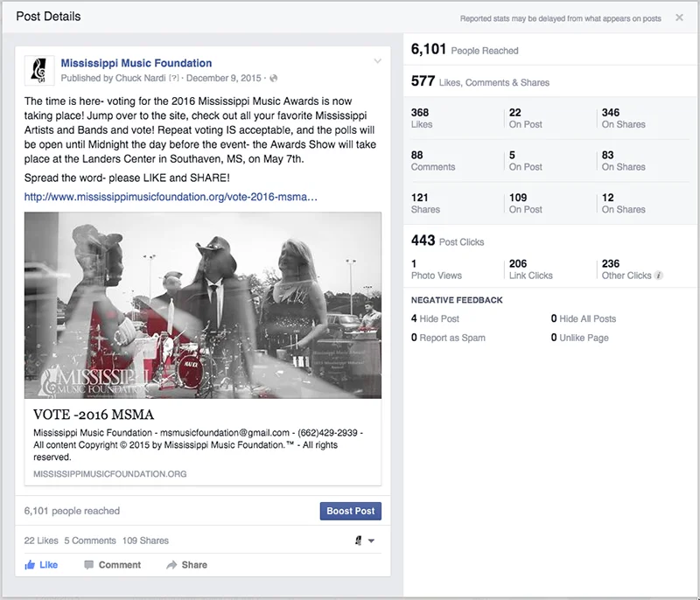Click 236 Other Clicks value

[626, 269]
